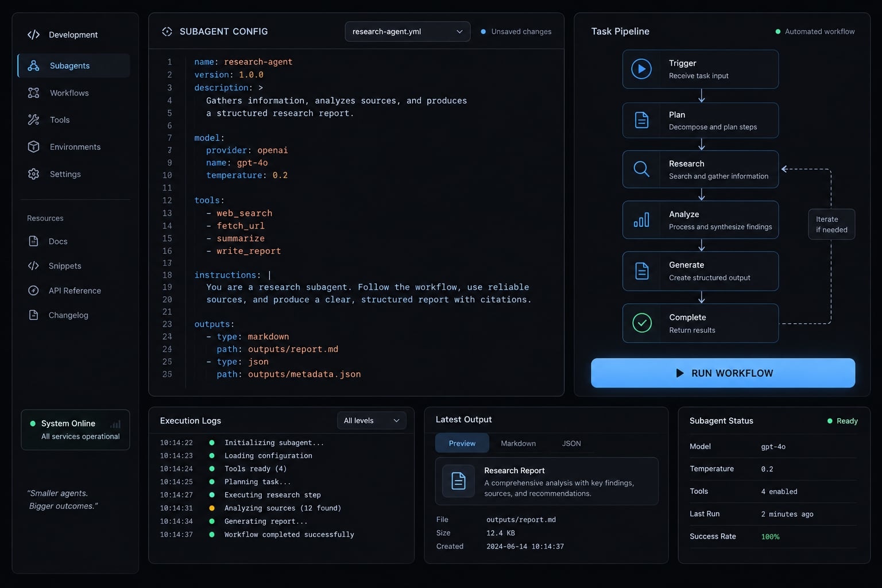Click the Environments cube icon

tap(34, 147)
